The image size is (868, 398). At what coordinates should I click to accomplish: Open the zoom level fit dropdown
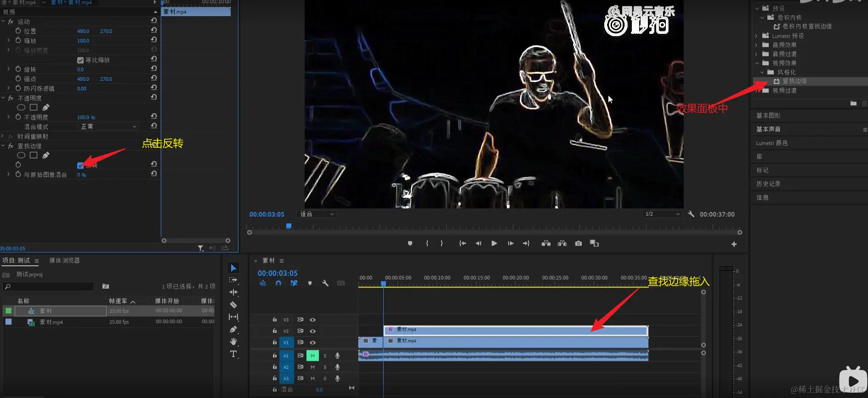[317, 214]
